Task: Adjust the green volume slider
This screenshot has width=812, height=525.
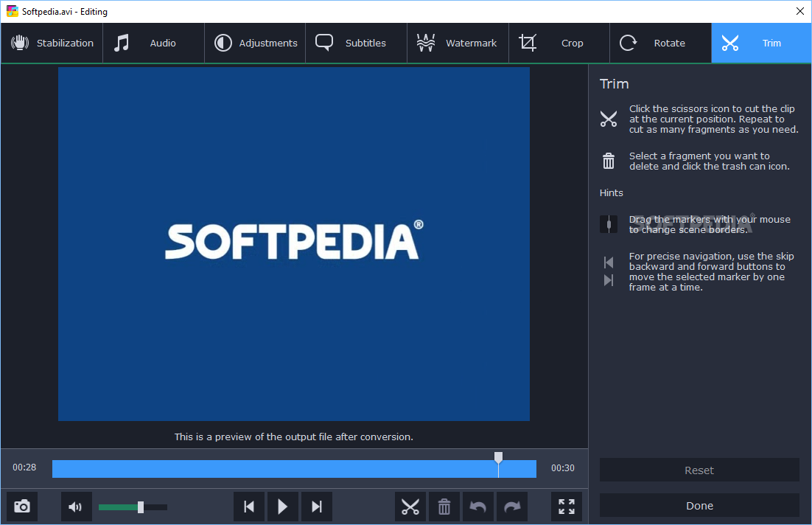Action: tap(133, 507)
